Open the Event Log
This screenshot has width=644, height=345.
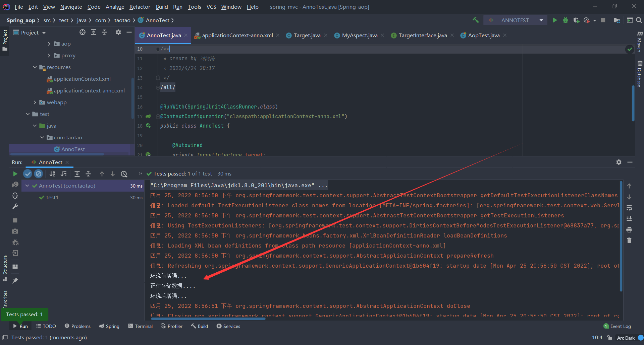pyautogui.click(x=617, y=326)
